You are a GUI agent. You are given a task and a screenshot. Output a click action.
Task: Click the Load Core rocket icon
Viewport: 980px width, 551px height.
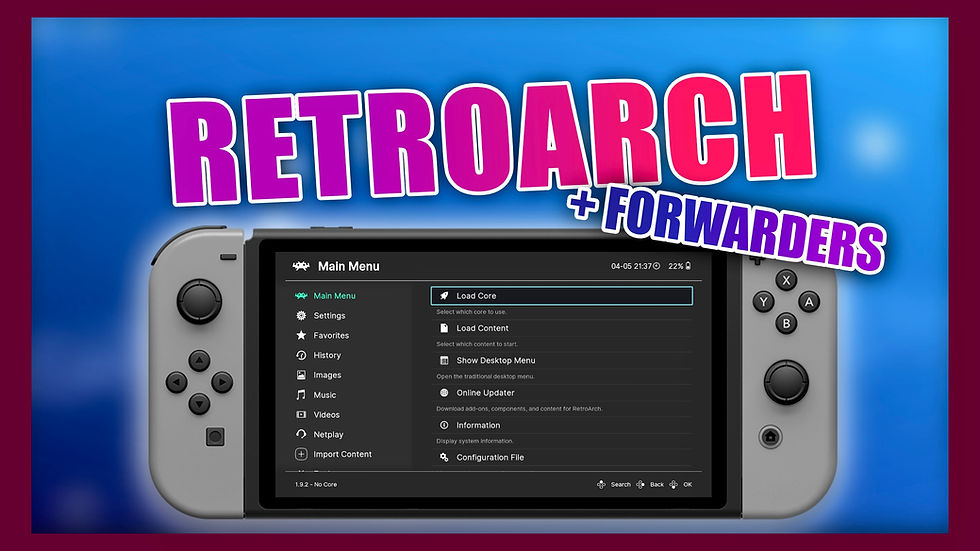point(444,295)
